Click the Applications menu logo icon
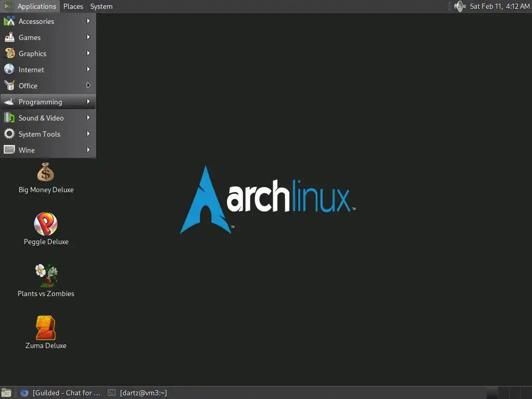The image size is (532, 399). click(x=8, y=6)
